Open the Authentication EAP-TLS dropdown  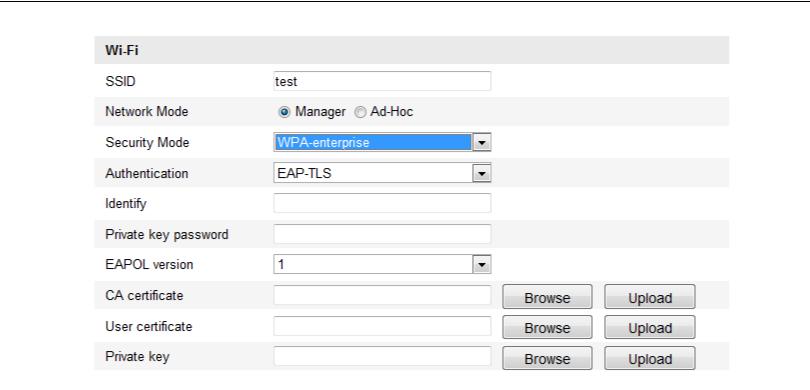point(382,173)
